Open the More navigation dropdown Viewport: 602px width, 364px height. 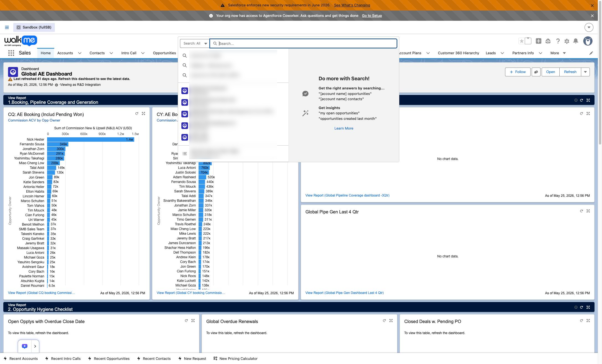pyautogui.click(x=558, y=53)
